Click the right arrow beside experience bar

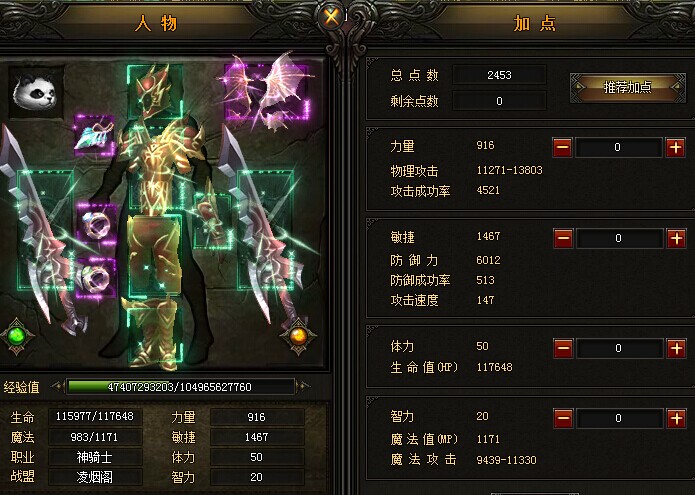click(x=303, y=386)
